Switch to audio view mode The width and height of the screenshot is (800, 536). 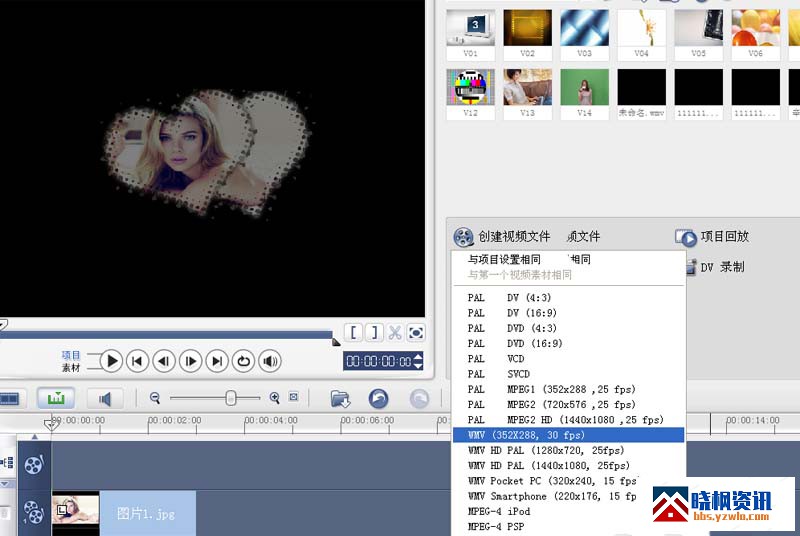tap(104, 398)
